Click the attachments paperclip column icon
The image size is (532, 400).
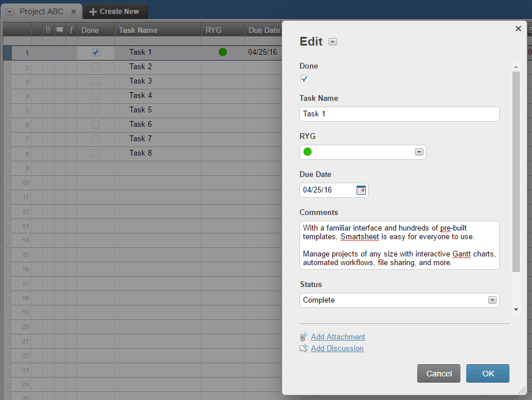[x=48, y=30]
